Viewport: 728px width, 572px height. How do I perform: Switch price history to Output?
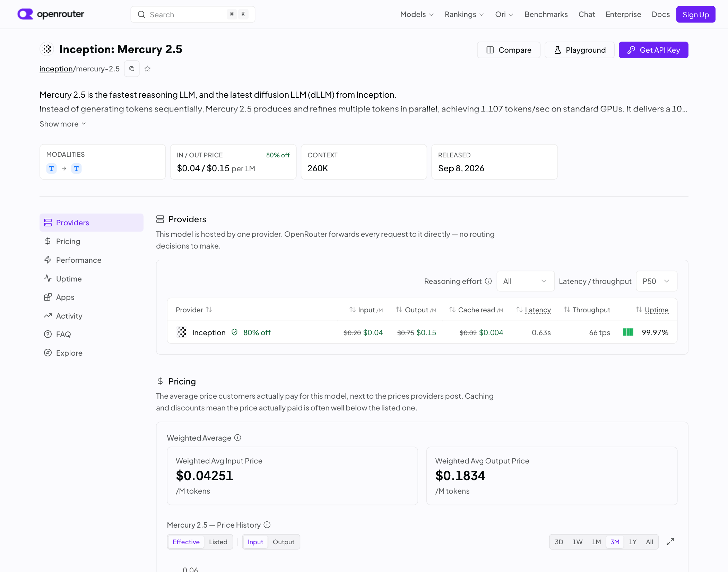283,542
